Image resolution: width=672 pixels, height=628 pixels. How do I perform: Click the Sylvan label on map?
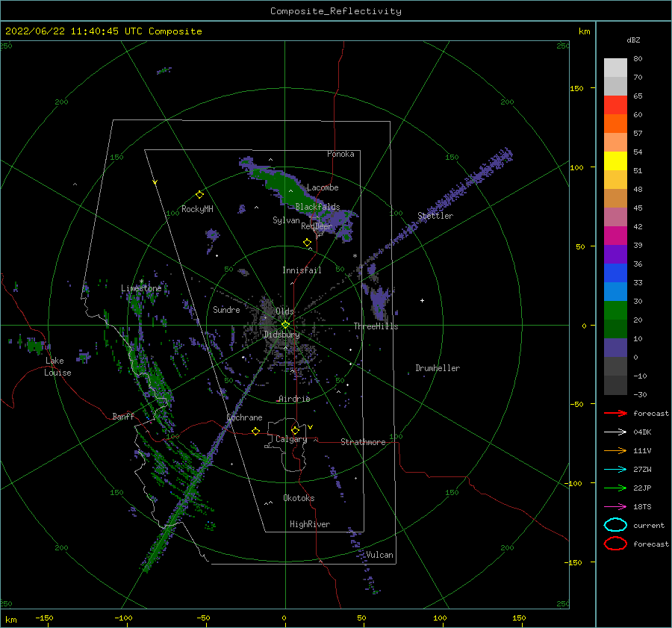[286, 220]
